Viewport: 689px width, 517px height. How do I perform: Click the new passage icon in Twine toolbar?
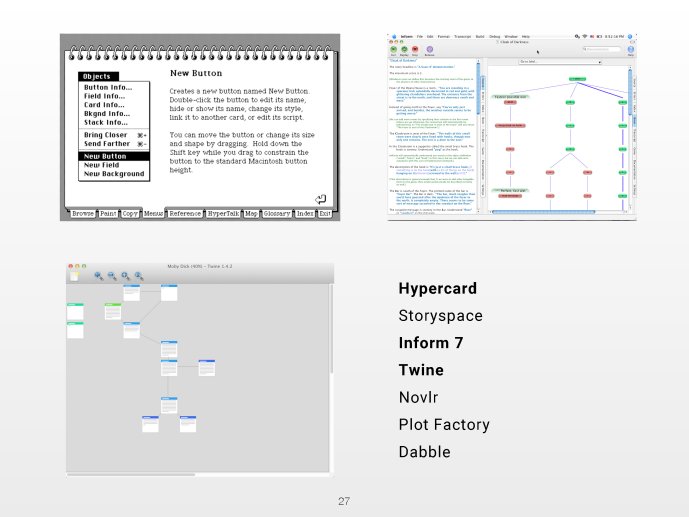[x=75, y=276]
